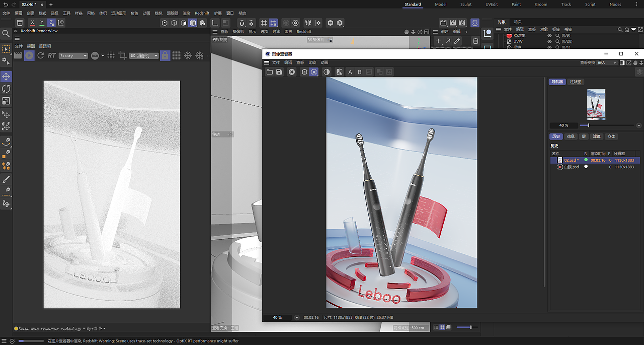Start the Redshift RenderView render play button
Image resolution: width=644 pixels, height=345 pixels.
coord(29,55)
